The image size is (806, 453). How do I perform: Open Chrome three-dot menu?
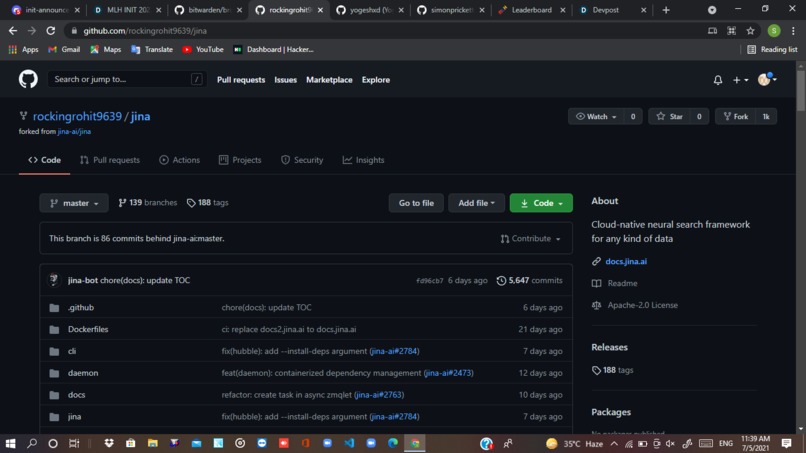pos(793,31)
